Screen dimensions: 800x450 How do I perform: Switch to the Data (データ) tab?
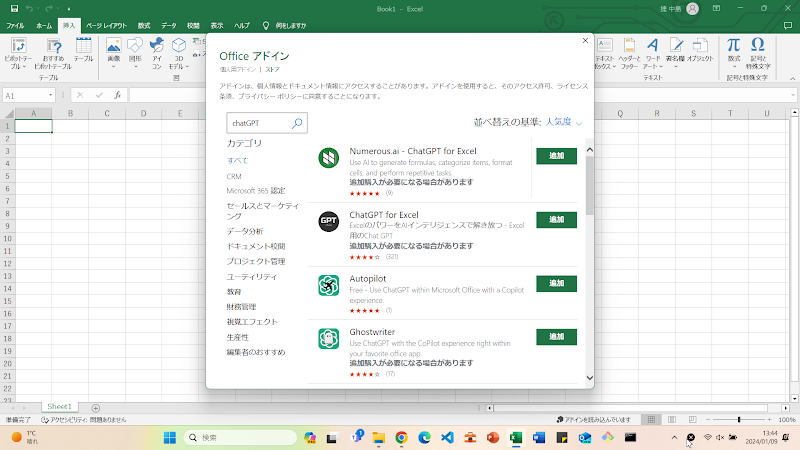click(168, 26)
